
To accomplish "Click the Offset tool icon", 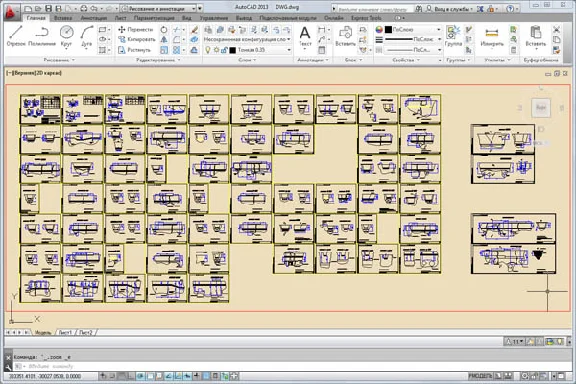I will tap(194, 50).
